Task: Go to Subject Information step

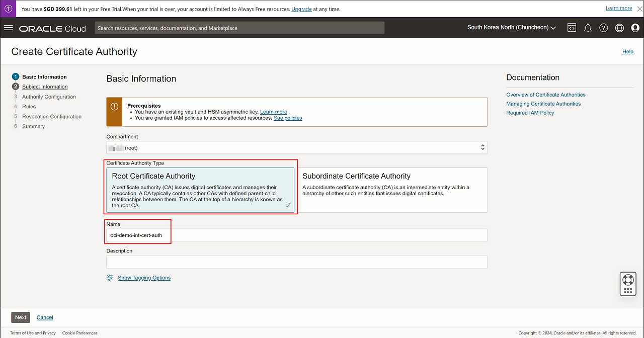Action: [45, 87]
